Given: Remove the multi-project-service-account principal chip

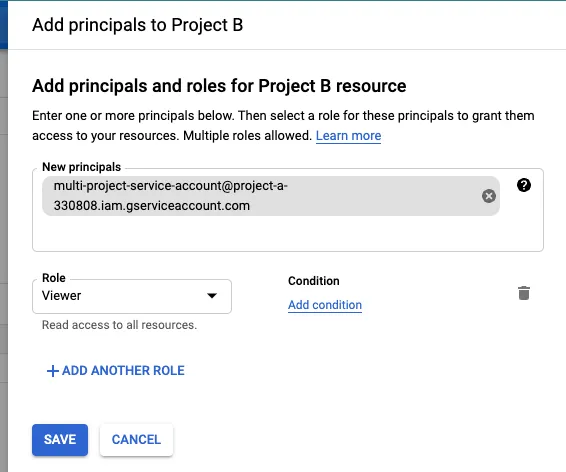Looking at the screenshot, I should (x=489, y=196).
